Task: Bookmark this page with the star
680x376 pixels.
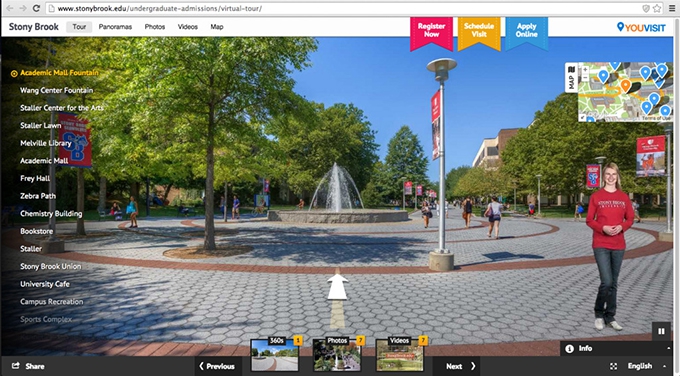Action: [657, 8]
